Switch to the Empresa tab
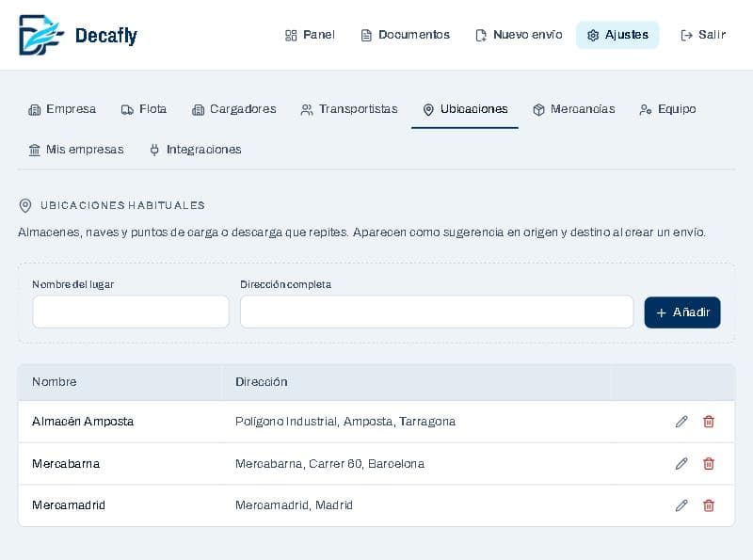 pyautogui.click(x=62, y=109)
